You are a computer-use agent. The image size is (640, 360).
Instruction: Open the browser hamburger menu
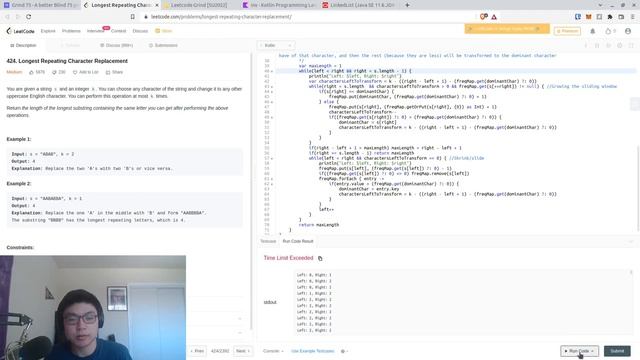[632, 17]
